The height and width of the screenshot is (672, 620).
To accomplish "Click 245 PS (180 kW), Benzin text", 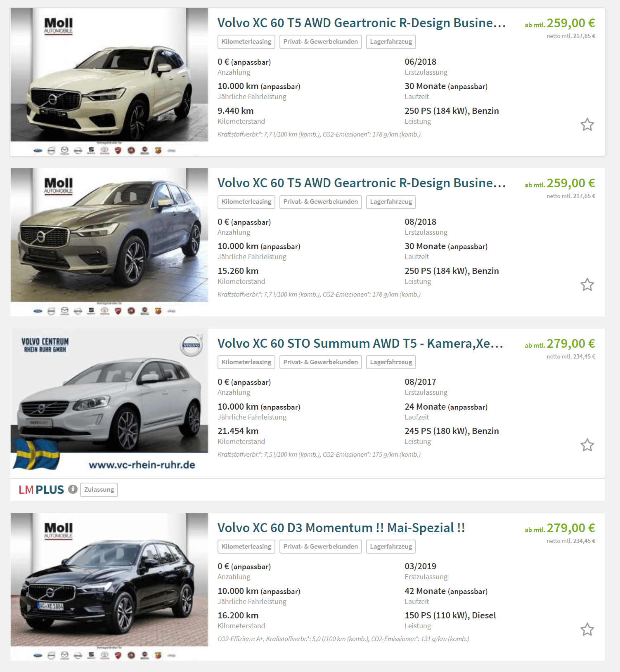I will pos(452,431).
